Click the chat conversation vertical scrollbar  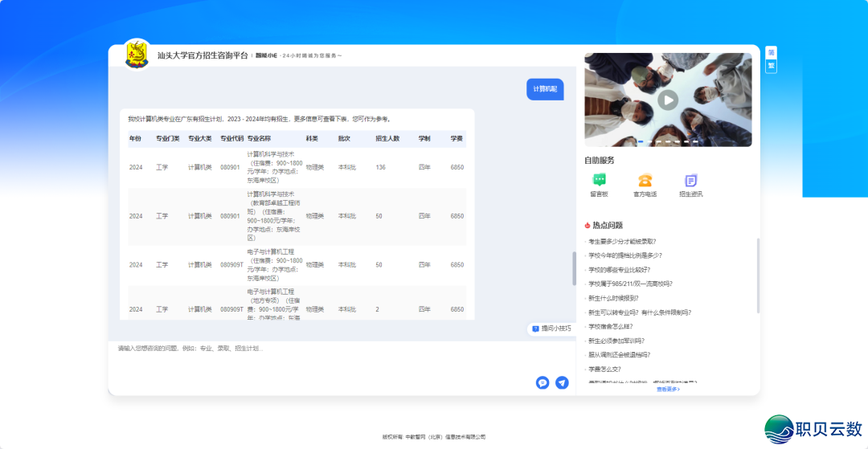[574, 268]
